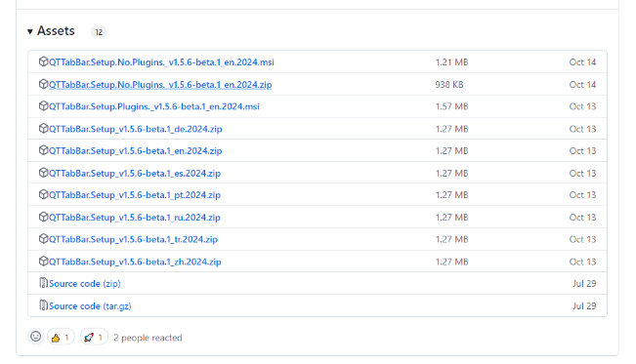The image size is (636, 364).
Task: Toggle the rocket reaction
Action: 94,337
